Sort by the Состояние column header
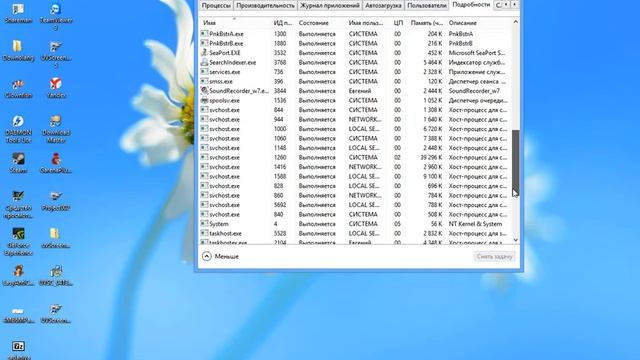The height and width of the screenshot is (360, 640). tap(321, 23)
